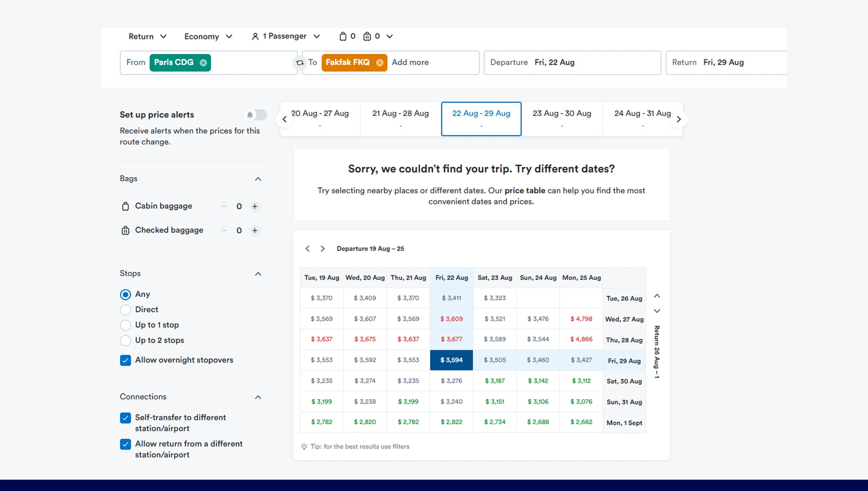This screenshot has height=491, width=868.
Task: Click the cabin bag icon in the header
Action: pos(344,36)
